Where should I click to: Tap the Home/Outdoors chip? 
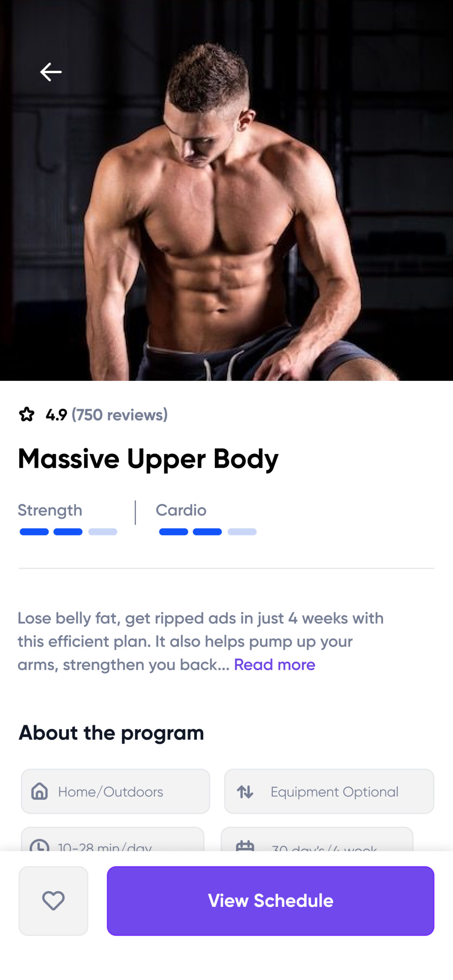pos(115,791)
